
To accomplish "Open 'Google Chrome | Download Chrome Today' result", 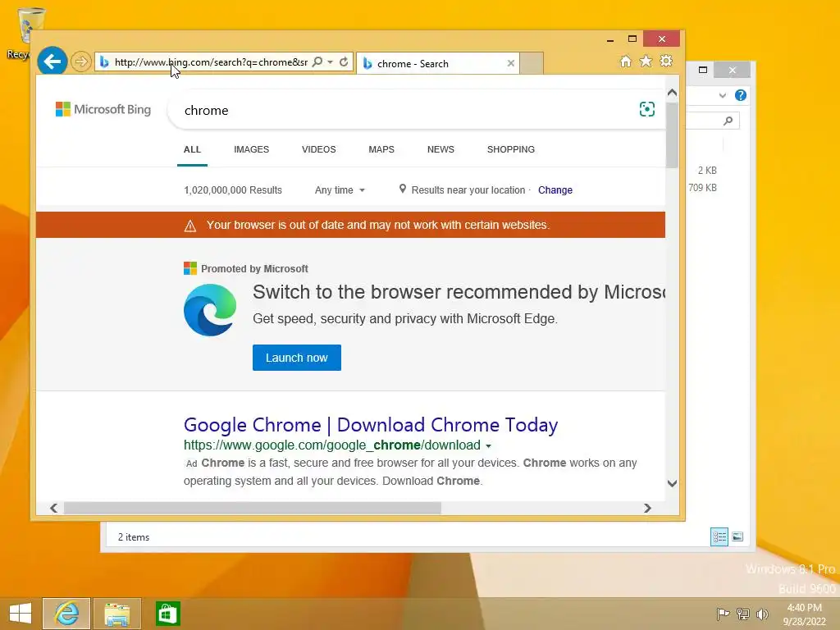I will [x=371, y=425].
